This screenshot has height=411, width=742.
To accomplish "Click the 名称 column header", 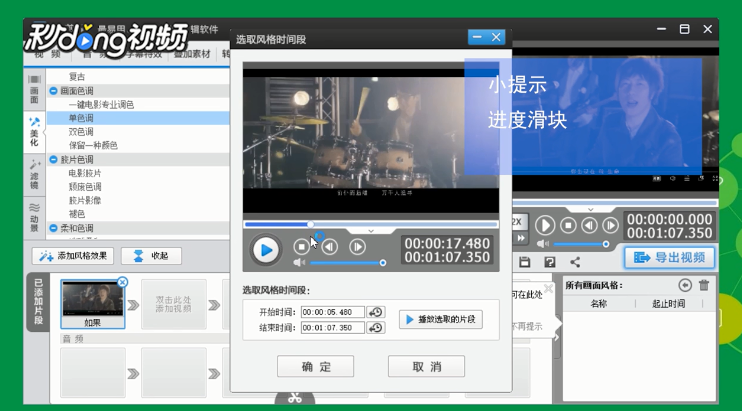I will 599,304.
